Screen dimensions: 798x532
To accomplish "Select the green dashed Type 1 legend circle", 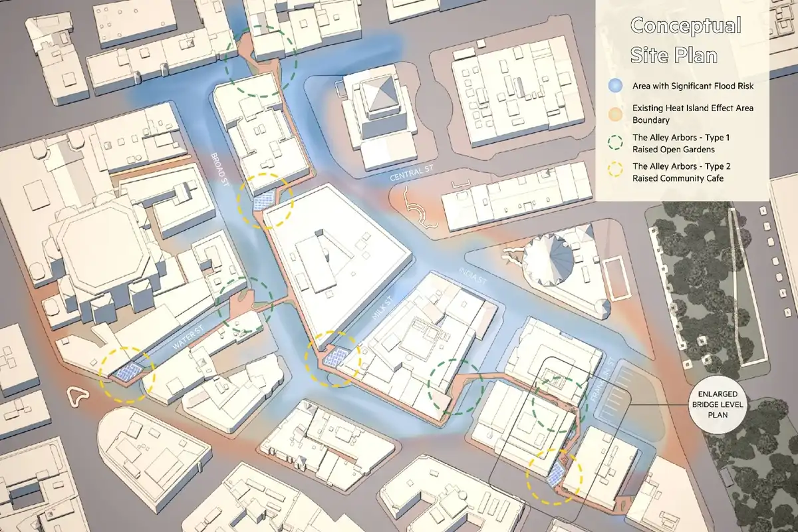I will click(616, 144).
